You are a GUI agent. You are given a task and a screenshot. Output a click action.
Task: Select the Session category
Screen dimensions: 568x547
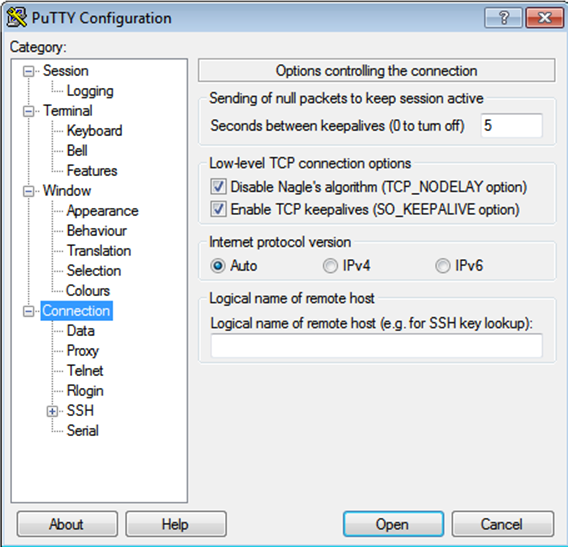[66, 71]
